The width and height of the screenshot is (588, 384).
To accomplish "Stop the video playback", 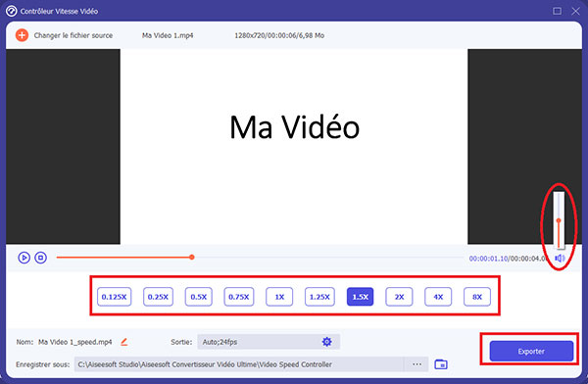I will pos(40,258).
